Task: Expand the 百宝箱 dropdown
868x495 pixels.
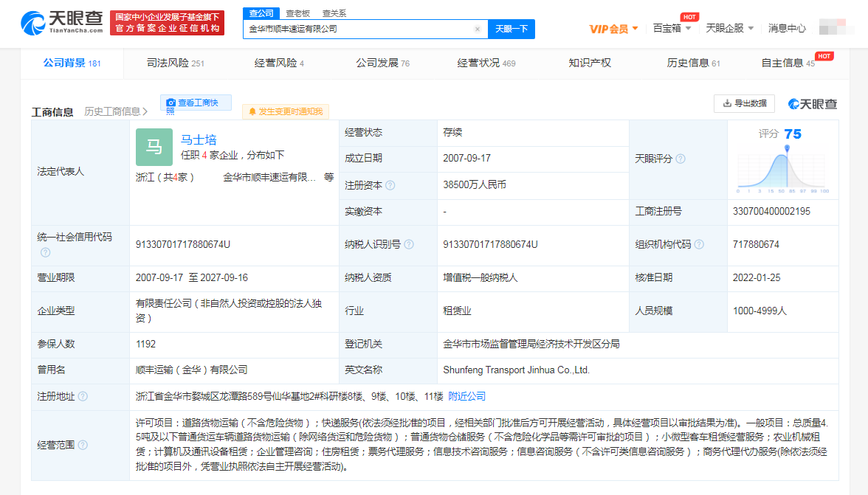Action: click(x=672, y=29)
